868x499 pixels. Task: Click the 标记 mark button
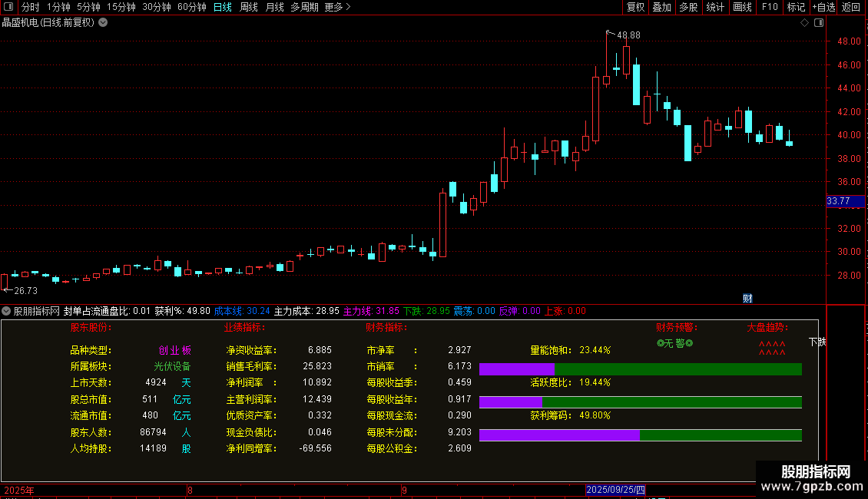coord(796,7)
